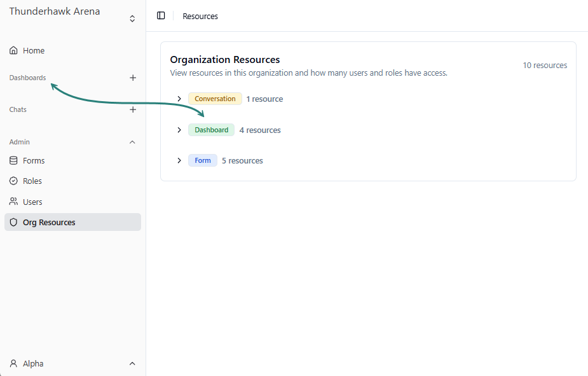Open the Thunderhawk Arena organization switcher
588x376 pixels.
click(x=132, y=18)
